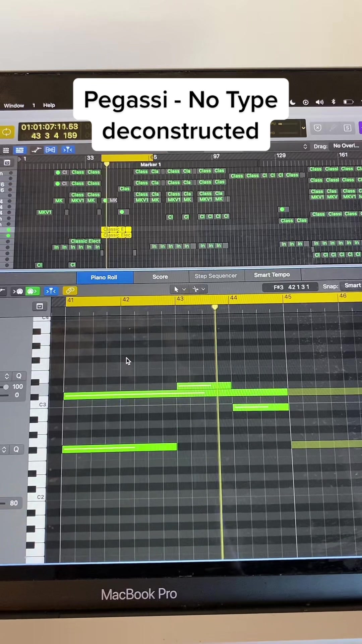Open the Step Sequencer tab

coord(216,276)
